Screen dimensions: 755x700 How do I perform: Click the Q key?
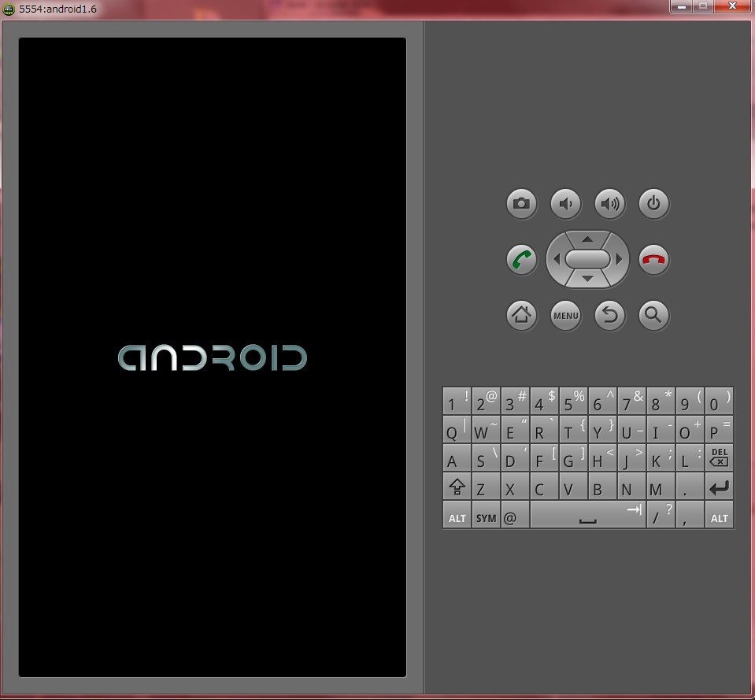click(457, 429)
